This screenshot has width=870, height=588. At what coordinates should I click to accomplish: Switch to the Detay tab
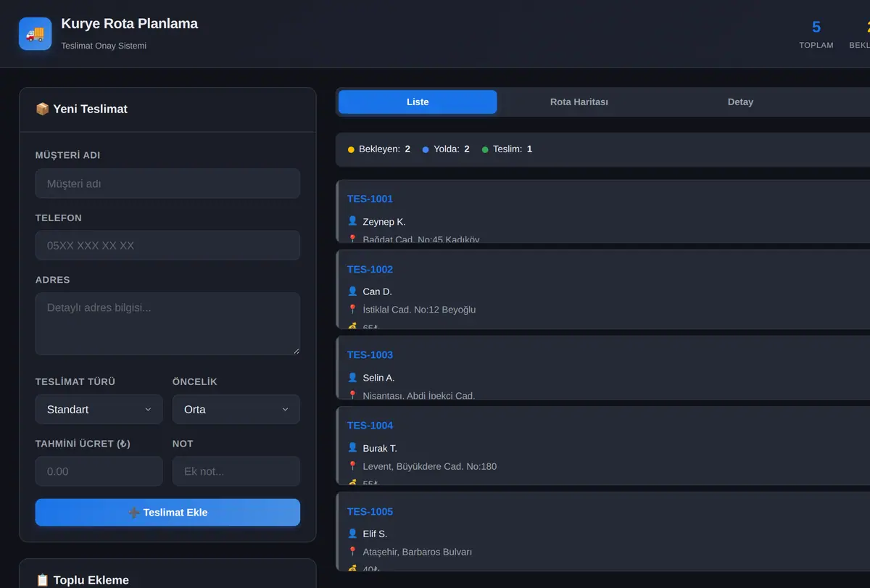pyautogui.click(x=740, y=102)
